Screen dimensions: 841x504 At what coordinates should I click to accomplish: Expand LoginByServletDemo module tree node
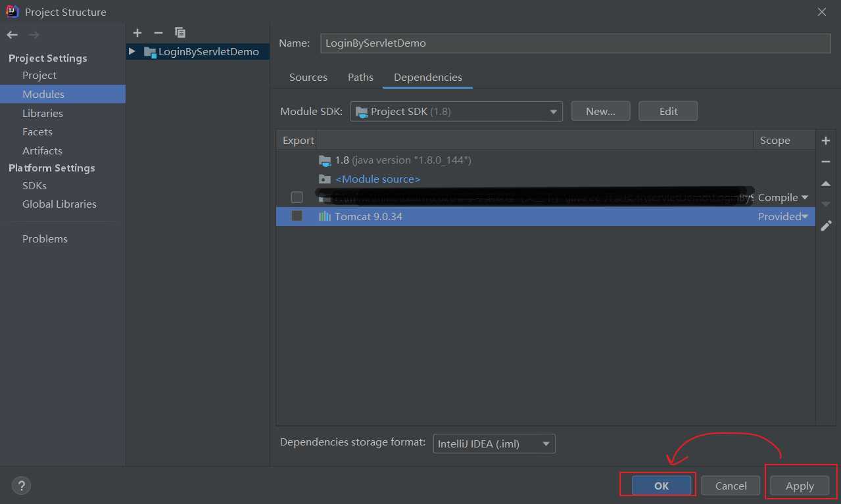(132, 51)
